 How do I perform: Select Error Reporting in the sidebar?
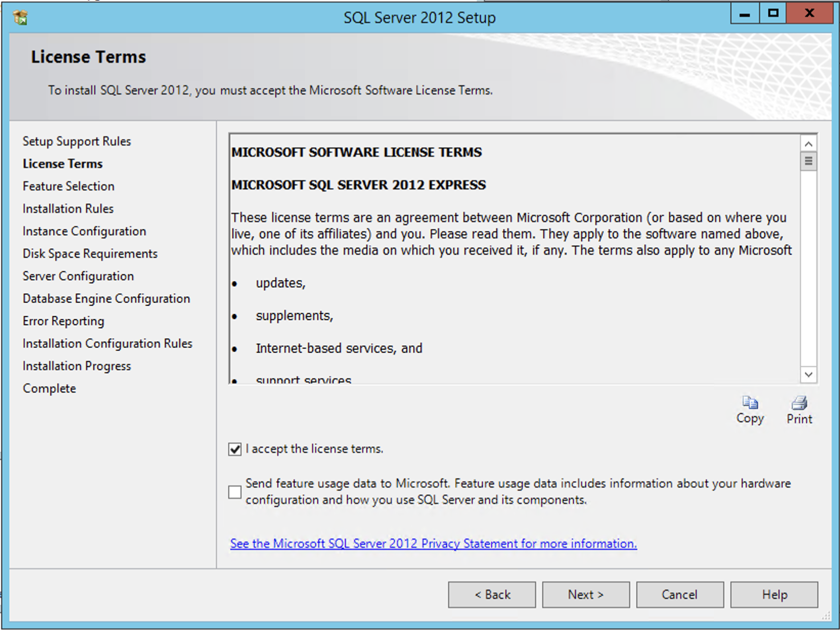point(63,321)
